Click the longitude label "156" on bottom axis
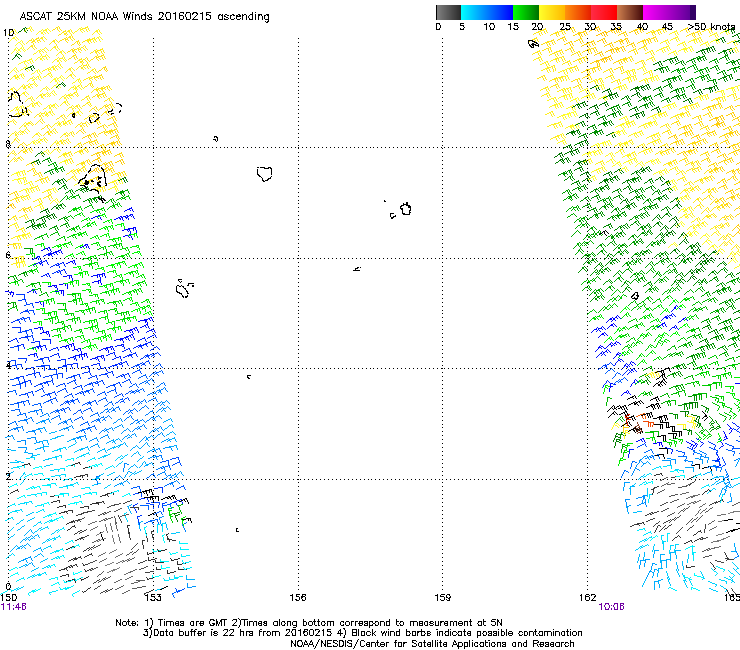Screen dimensions: 740x650 pos(298,598)
